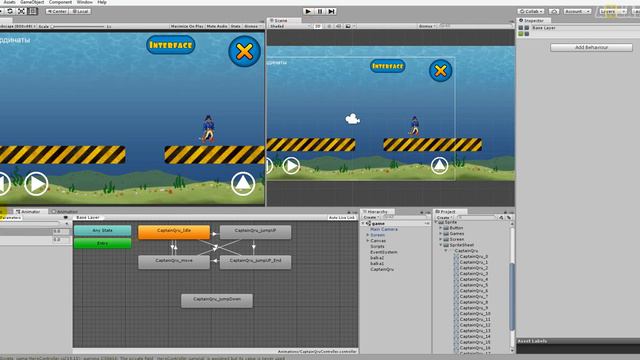Select EventSystem in Hierarchy
Image resolution: width=640 pixels, height=360 pixels.
384,252
